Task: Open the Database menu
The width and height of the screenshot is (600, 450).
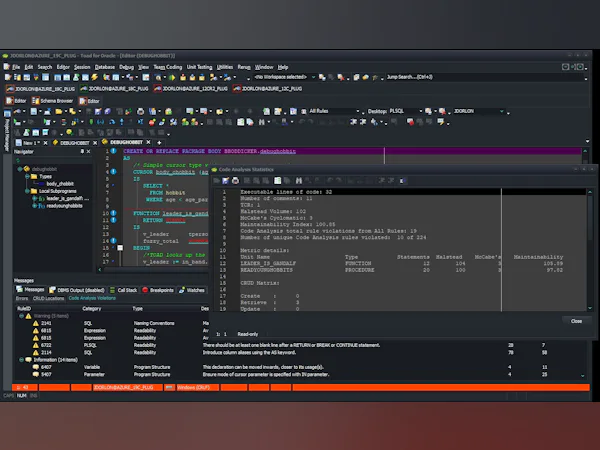Action: pyautogui.click(x=104, y=67)
